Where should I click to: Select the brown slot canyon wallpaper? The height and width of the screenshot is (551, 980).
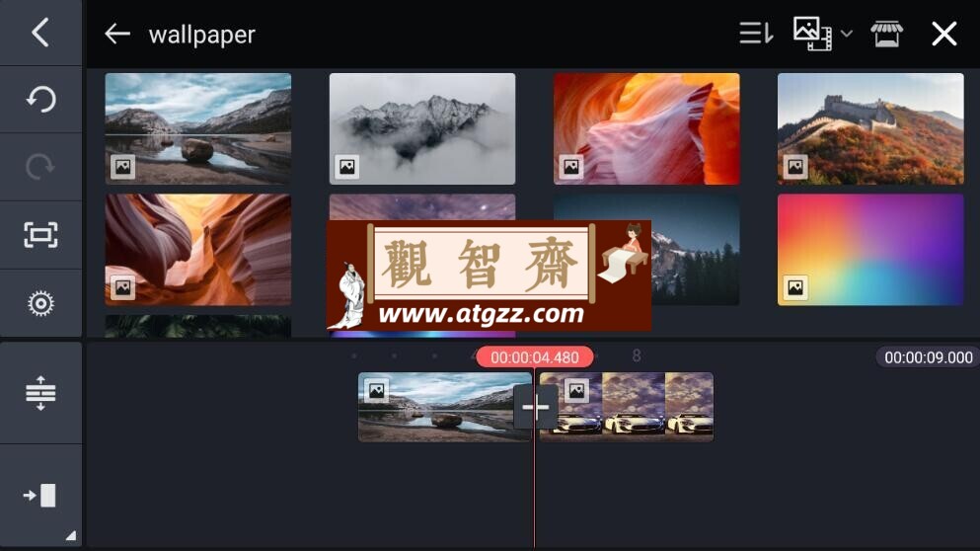[x=198, y=249]
